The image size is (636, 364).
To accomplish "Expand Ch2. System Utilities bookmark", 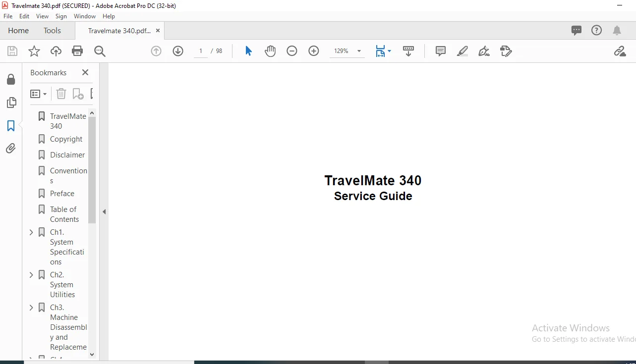I will pyautogui.click(x=31, y=275).
